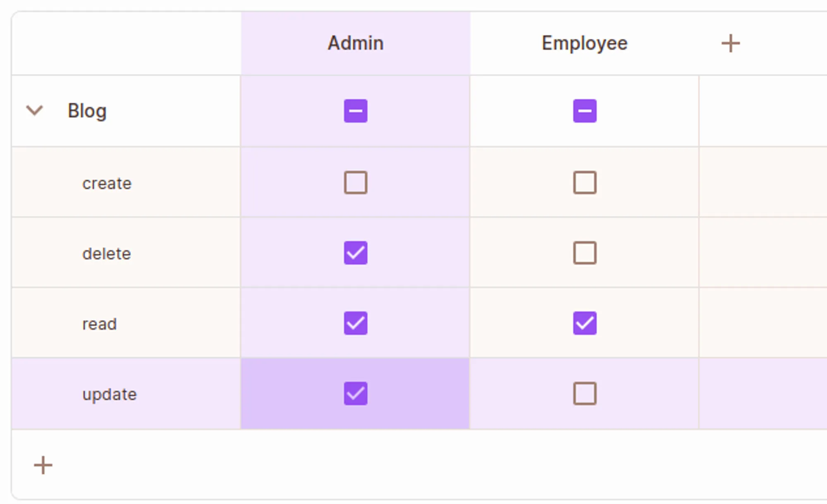827x504 pixels.
Task: Click the delete action row label
Action: pos(107,253)
